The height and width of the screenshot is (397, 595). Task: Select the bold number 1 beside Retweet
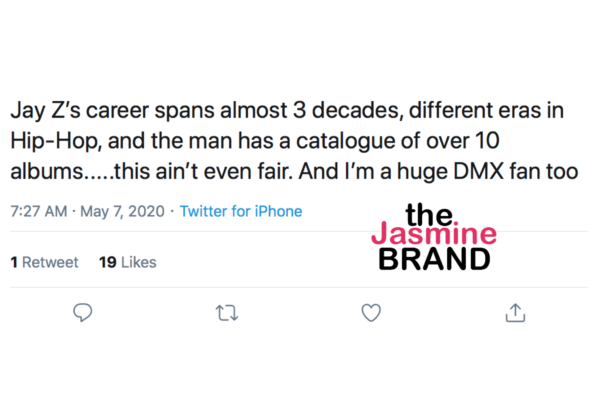(x=14, y=262)
